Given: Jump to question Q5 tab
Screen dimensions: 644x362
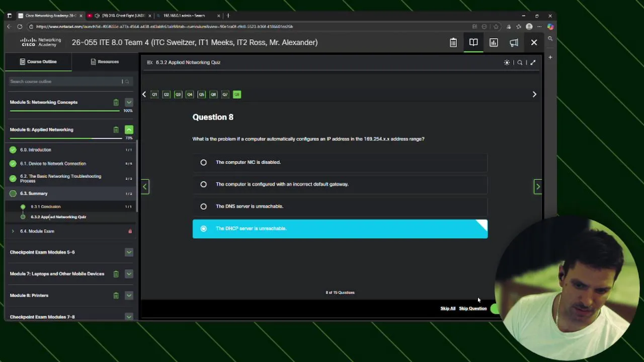Looking at the screenshot, I should tap(202, 95).
